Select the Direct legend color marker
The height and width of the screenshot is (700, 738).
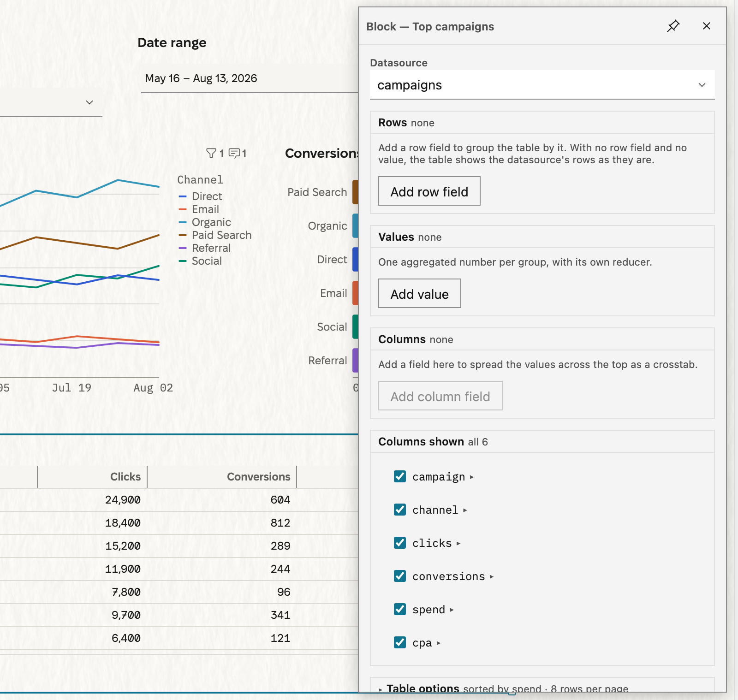(x=183, y=196)
